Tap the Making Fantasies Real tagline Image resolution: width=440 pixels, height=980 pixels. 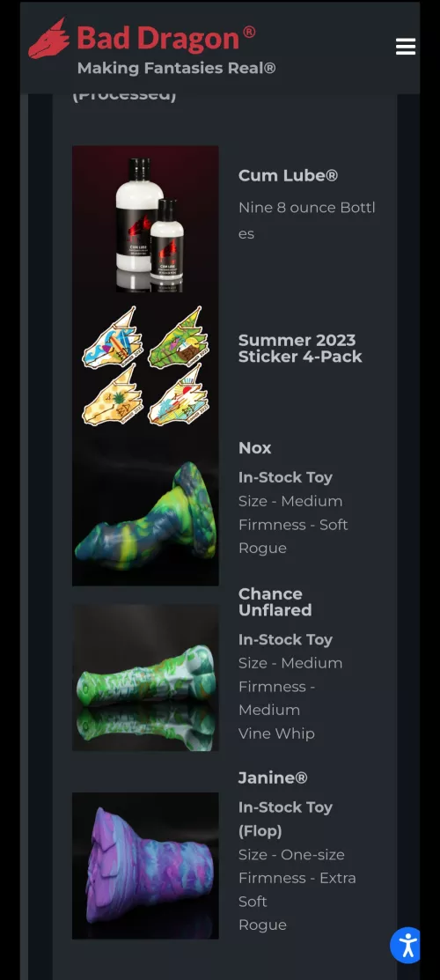176,68
